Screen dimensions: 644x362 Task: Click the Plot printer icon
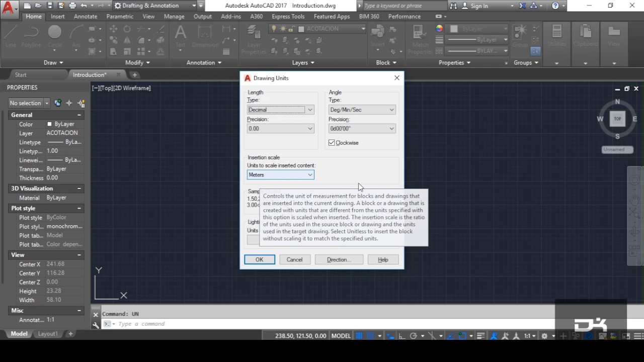pyautogui.click(x=72, y=6)
